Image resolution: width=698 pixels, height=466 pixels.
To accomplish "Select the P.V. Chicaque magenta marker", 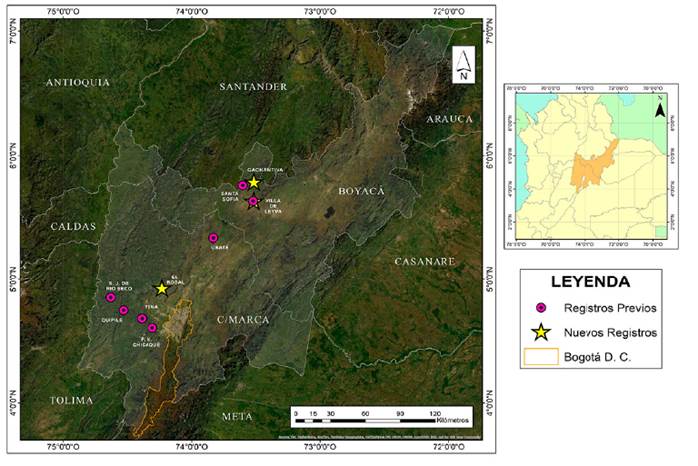I will click(152, 327).
